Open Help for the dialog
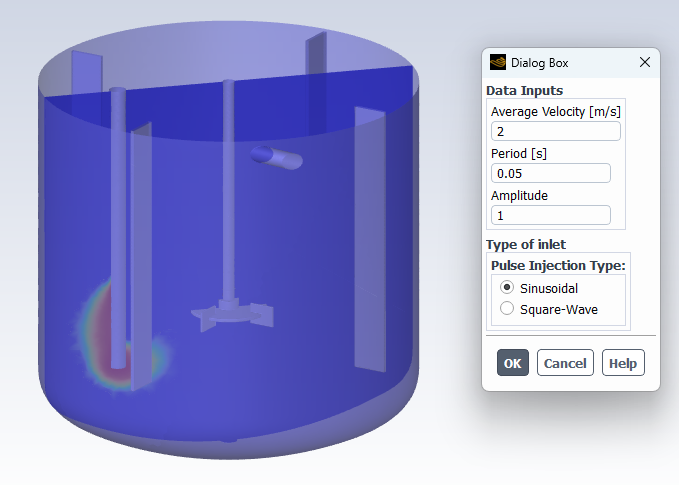Viewport: 679px width, 485px height. click(623, 362)
